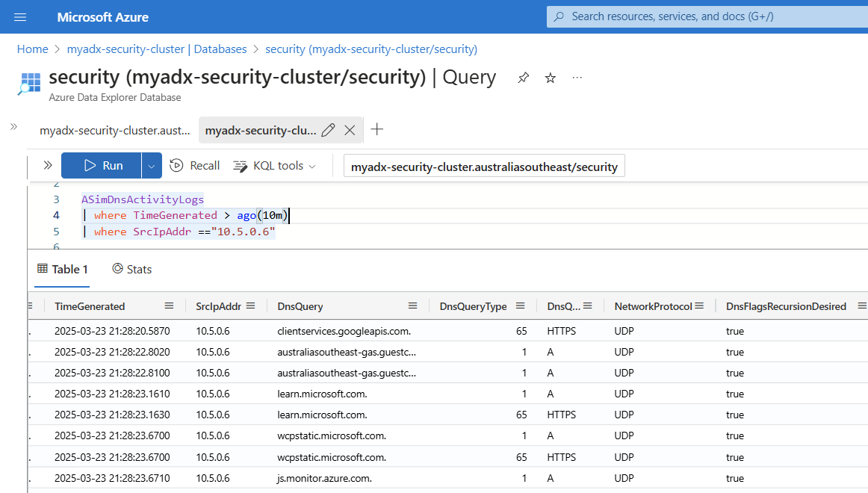The height and width of the screenshot is (493, 868).
Task: Select the 2025-03-23 21:28:23.1630 timestamp cell
Action: pos(112,415)
